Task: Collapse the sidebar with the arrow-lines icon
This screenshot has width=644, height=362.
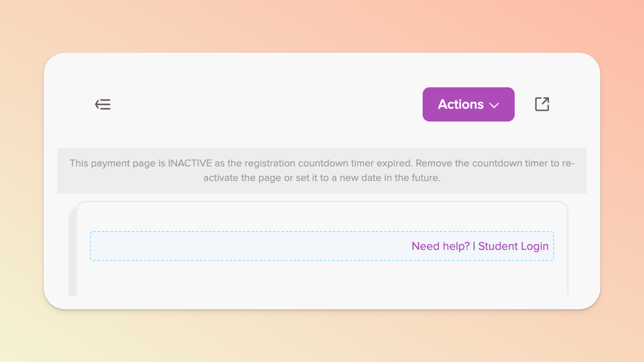Action: pyautogui.click(x=103, y=104)
